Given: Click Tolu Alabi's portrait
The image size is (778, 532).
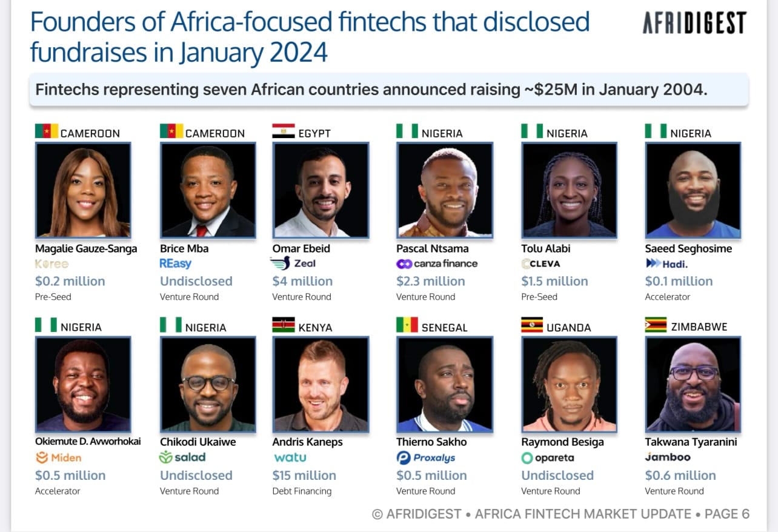Looking at the screenshot, I should [570, 190].
